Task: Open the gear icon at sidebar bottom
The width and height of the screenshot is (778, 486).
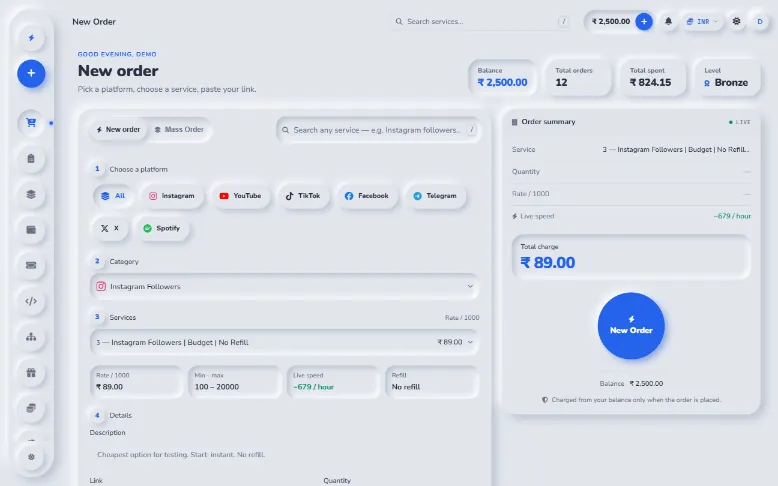Action: 31,457
